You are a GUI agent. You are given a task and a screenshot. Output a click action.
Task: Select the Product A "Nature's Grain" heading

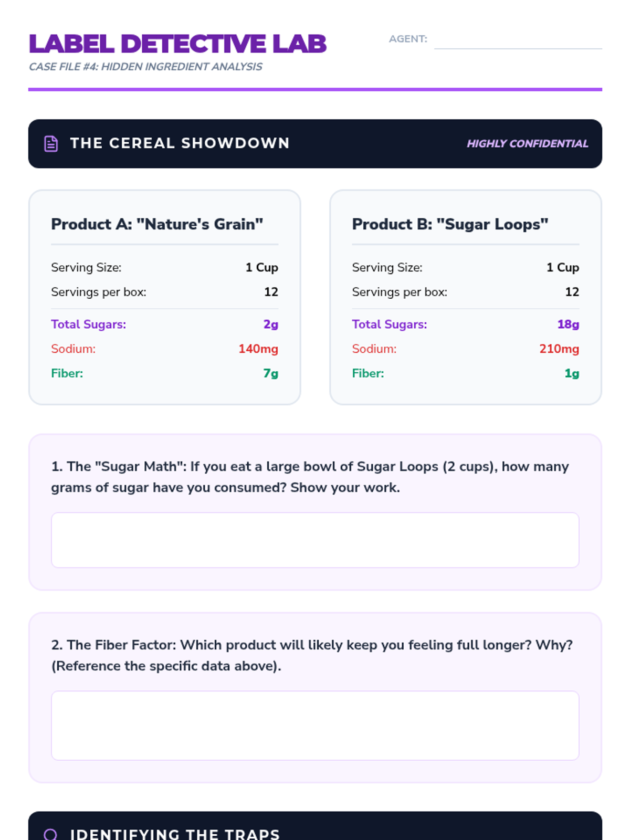pos(157,224)
